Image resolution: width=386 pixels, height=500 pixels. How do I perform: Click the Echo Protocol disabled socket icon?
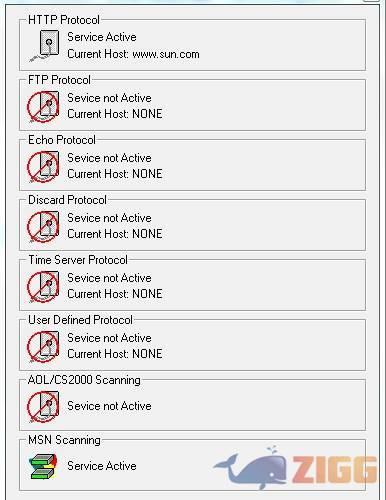coord(43,166)
